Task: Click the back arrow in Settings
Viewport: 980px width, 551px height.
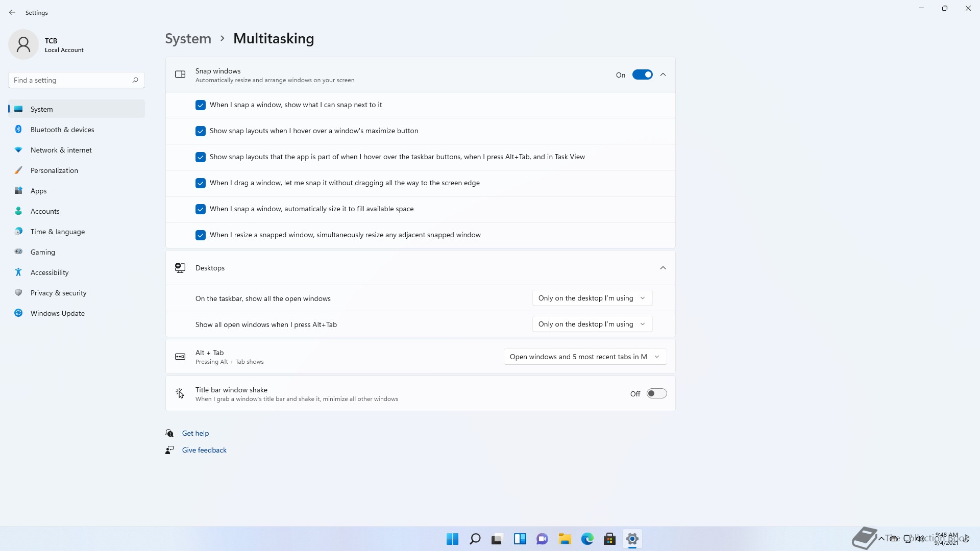Action: tap(12, 12)
